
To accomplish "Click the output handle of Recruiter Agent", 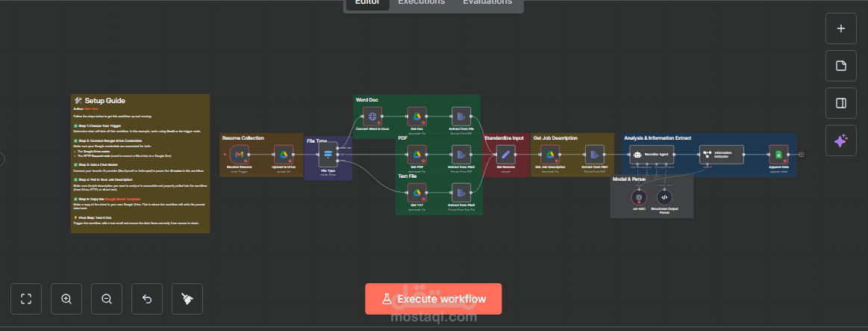I will coord(675,155).
